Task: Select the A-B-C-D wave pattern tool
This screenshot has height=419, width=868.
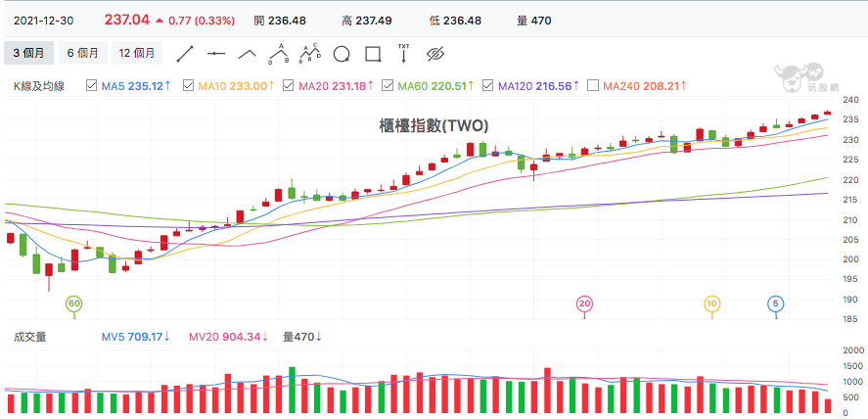Action: coord(310,53)
